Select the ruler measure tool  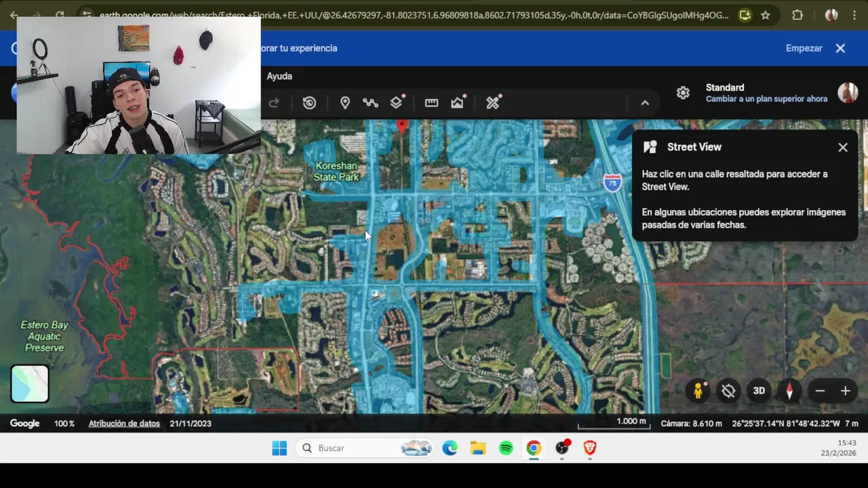click(431, 103)
